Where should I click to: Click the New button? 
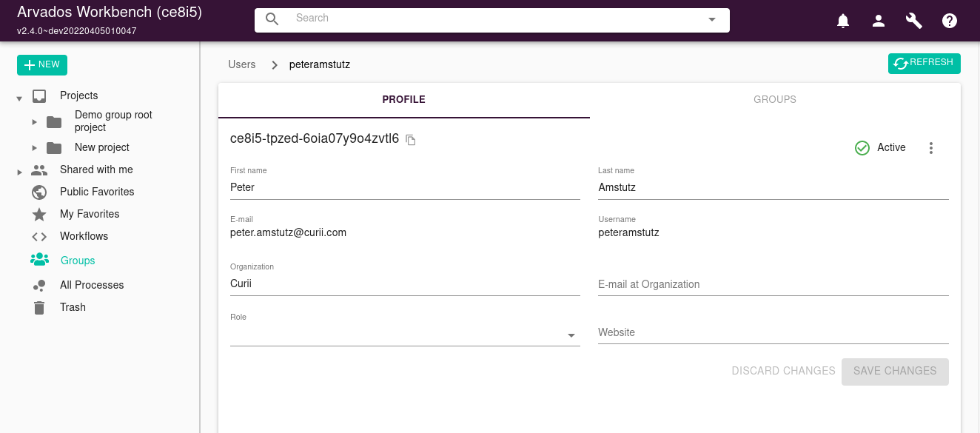pyautogui.click(x=42, y=65)
